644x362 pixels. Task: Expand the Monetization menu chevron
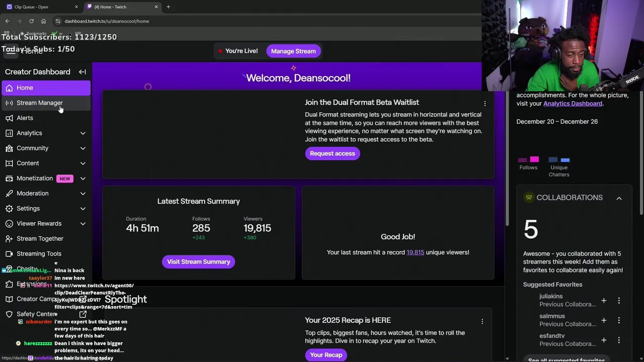pyautogui.click(x=83, y=178)
